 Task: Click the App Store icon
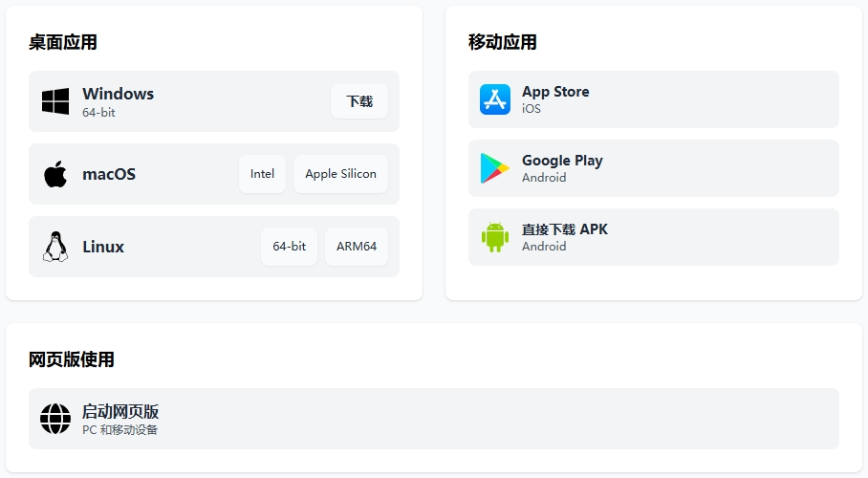(x=495, y=99)
